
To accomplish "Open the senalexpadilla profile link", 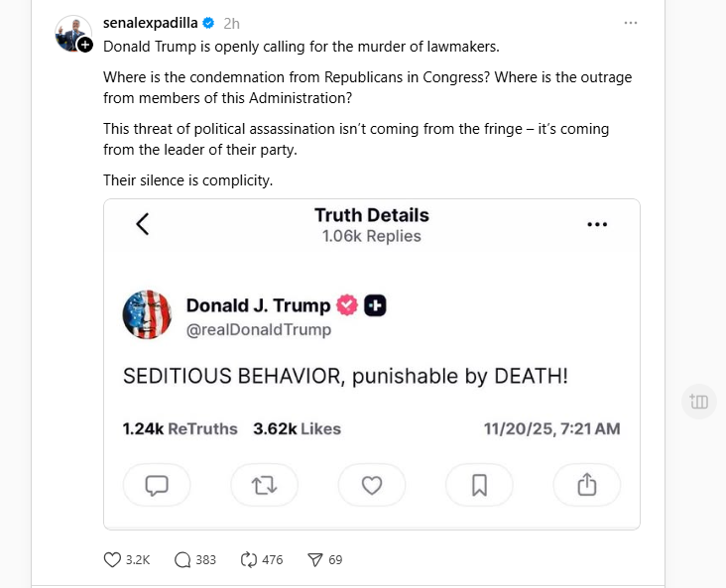I will point(151,23).
